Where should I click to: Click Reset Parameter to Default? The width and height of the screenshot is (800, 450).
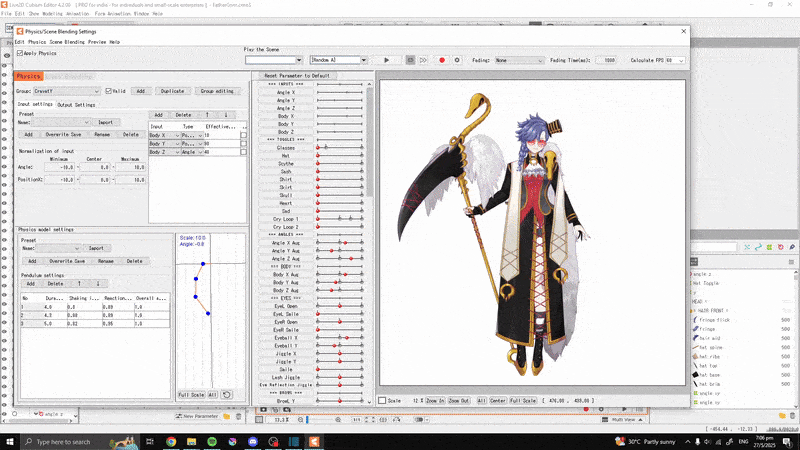pyautogui.click(x=297, y=76)
